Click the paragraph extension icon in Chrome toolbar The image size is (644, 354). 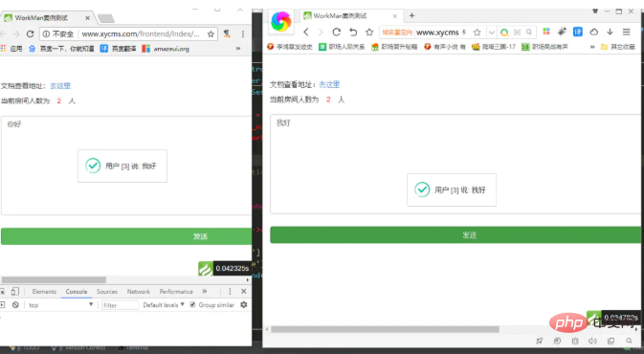[x=227, y=34]
